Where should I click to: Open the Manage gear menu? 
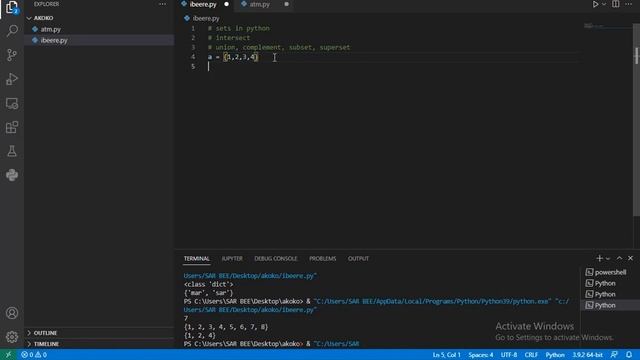pyautogui.click(x=12, y=337)
